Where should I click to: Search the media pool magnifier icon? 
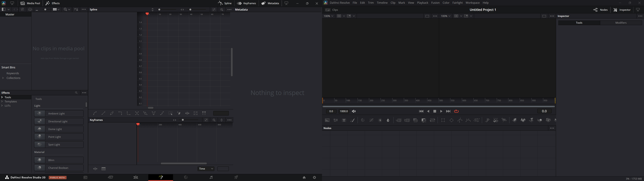coord(65,10)
